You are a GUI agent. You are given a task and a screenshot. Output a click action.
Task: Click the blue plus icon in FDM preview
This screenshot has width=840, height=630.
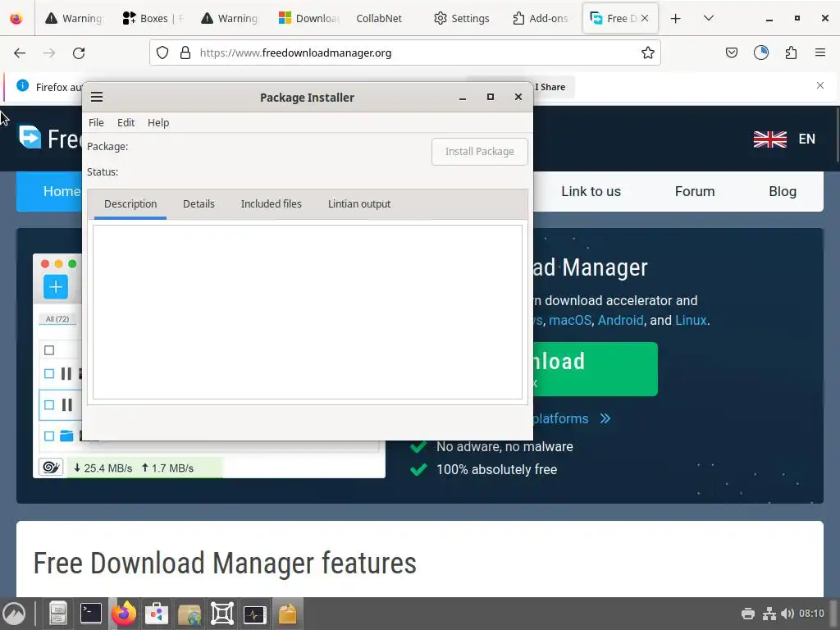click(55, 287)
